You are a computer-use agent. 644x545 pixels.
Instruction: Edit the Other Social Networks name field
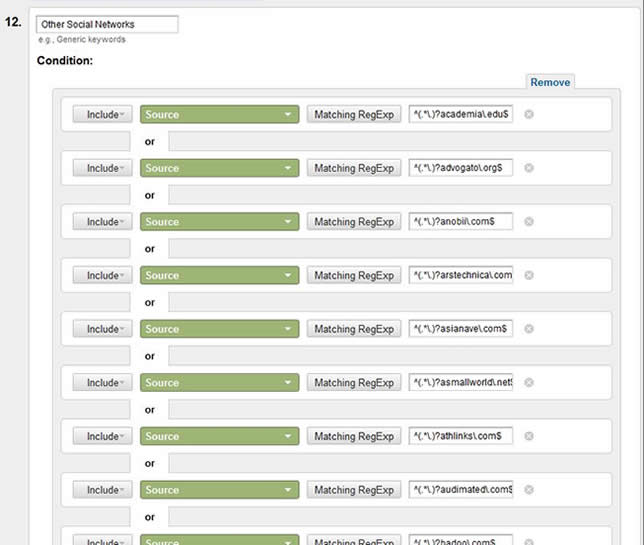[x=107, y=24]
